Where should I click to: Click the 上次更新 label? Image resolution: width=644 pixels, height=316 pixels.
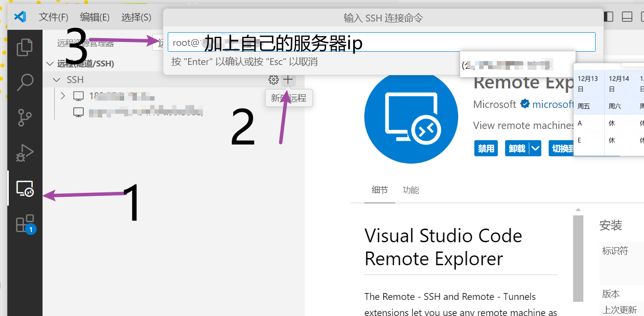[620, 310]
